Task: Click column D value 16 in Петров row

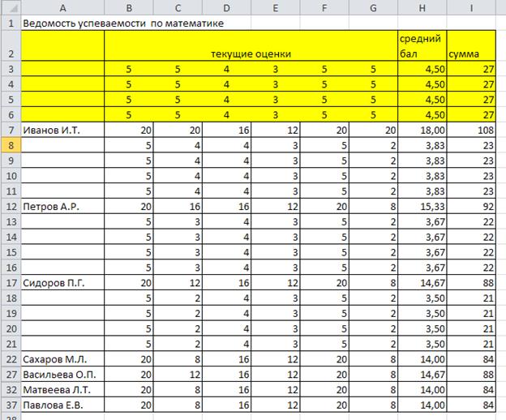Action: pos(226,207)
